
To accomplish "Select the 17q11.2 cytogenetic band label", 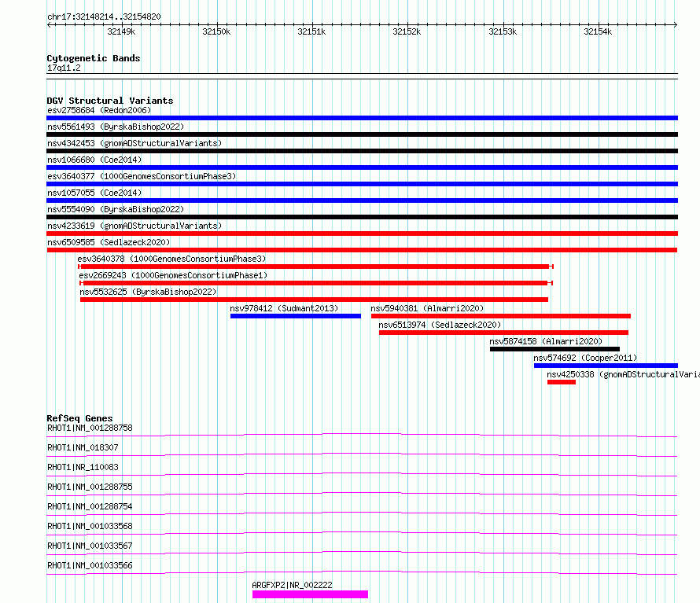I will [64, 68].
